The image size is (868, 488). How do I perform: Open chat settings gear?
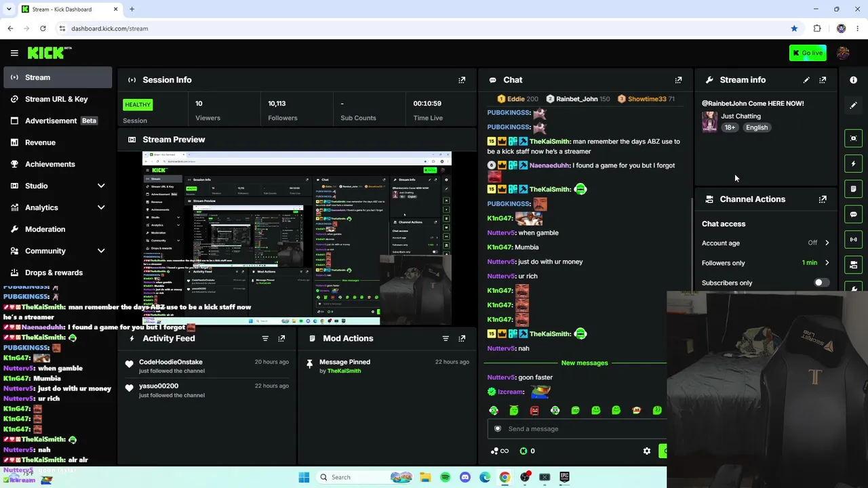[x=647, y=451]
